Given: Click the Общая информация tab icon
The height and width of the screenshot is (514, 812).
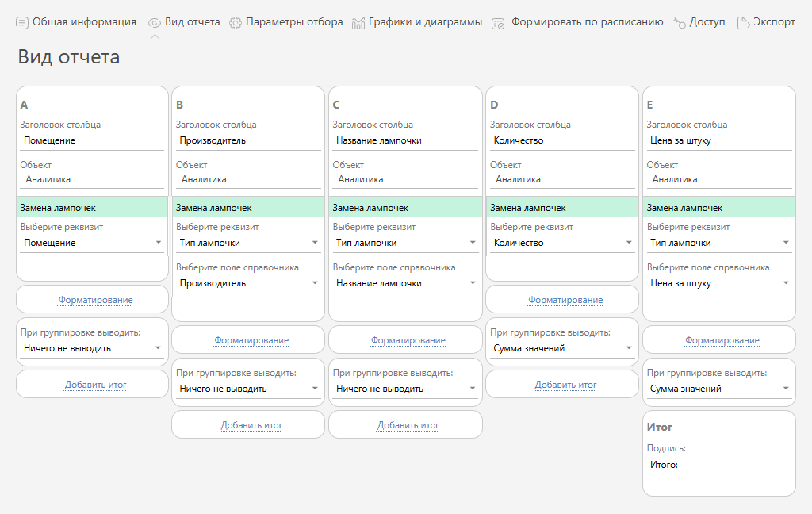Looking at the screenshot, I should [x=22, y=23].
